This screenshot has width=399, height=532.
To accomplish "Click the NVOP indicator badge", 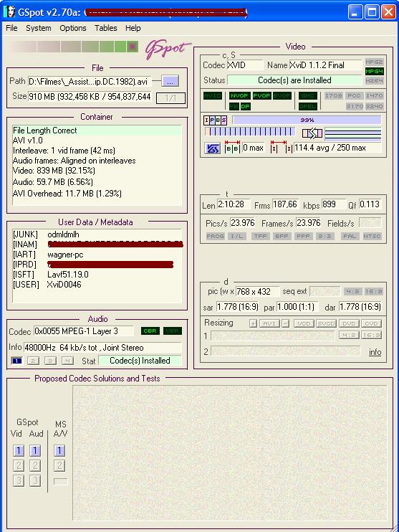I will coord(240,95).
